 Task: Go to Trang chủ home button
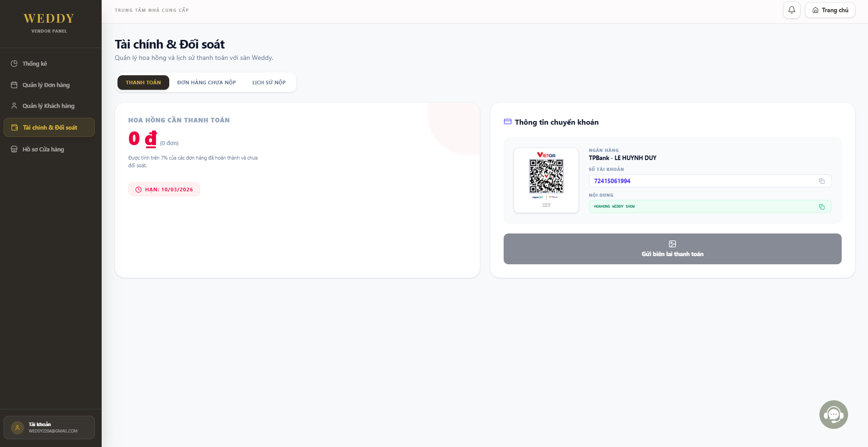tap(830, 10)
